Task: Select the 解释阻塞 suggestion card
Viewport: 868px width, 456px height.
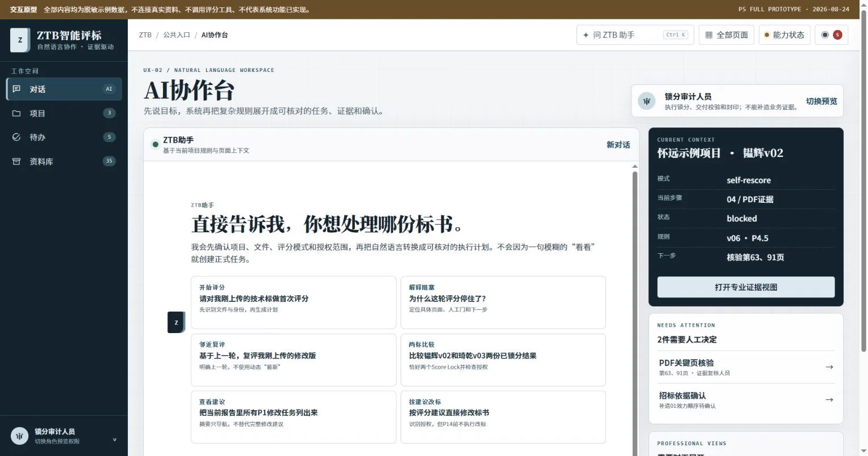Action: click(503, 302)
